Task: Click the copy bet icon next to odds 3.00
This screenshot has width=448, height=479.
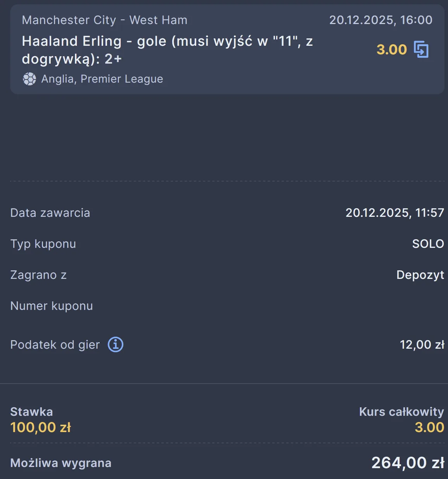Action: 420,49
